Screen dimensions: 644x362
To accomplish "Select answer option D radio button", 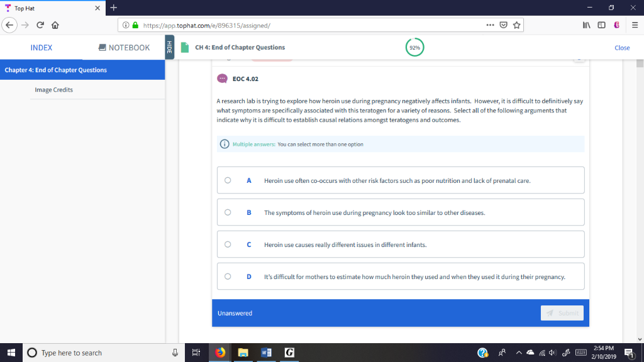I will (x=228, y=277).
